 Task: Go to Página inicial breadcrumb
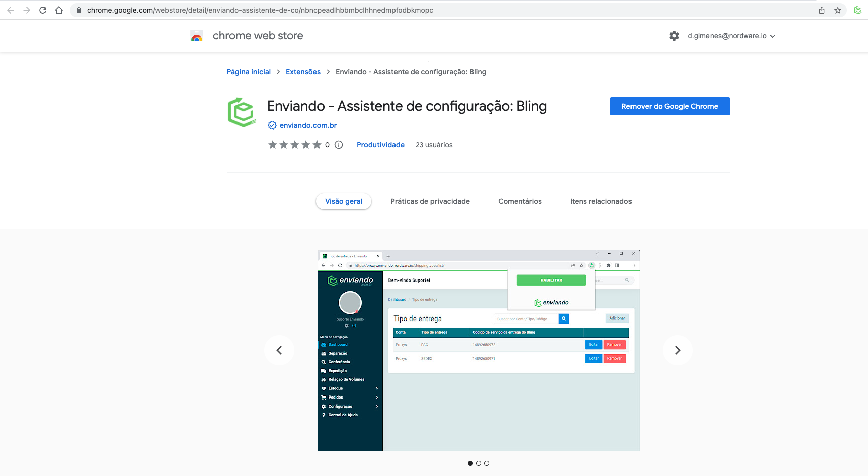point(249,72)
